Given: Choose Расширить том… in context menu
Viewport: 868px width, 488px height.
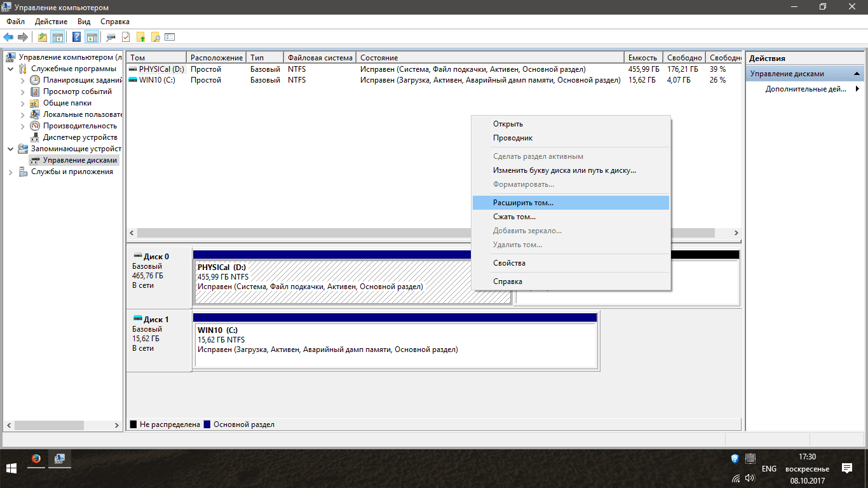Looking at the screenshot, I should 523,203.
